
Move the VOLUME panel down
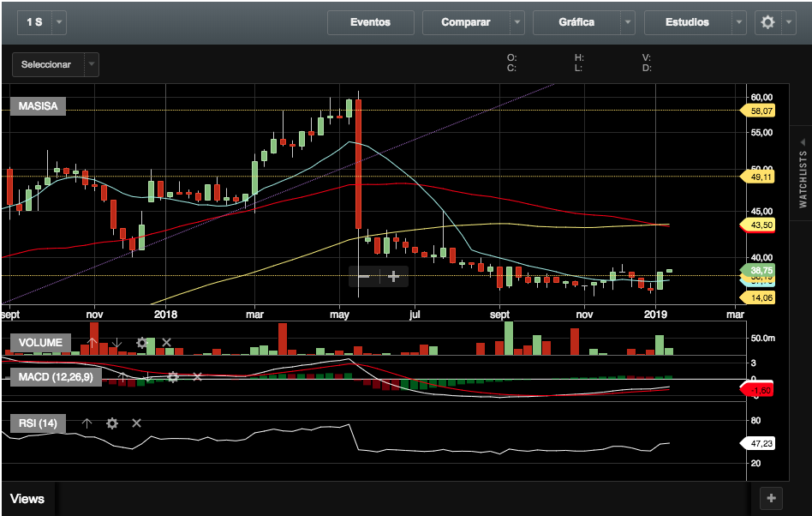click(x=117, y=343)
